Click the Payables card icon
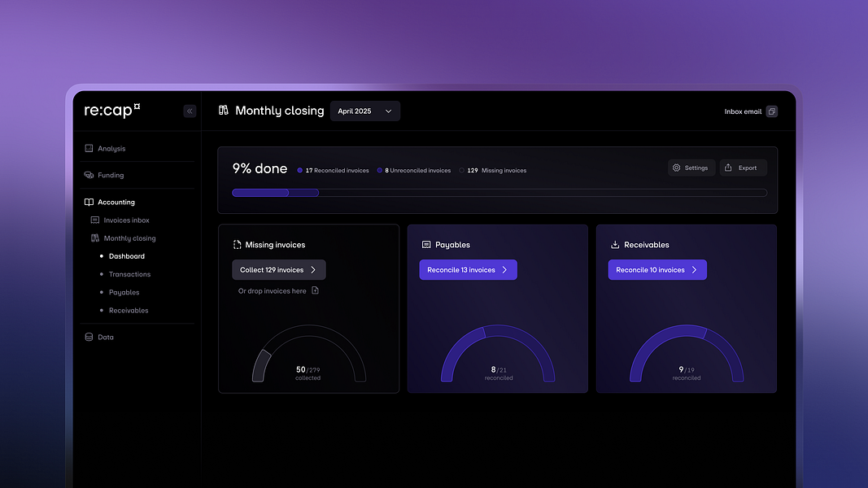Image resolution: width=868 pixels, height=488 pixels. tap(426, 245)
